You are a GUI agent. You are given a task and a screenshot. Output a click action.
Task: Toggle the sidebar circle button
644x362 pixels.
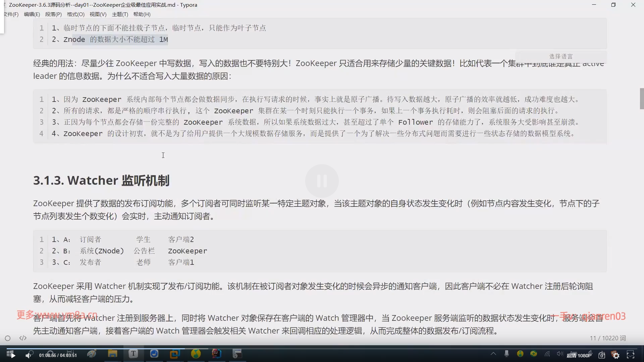tap(8, 338)
